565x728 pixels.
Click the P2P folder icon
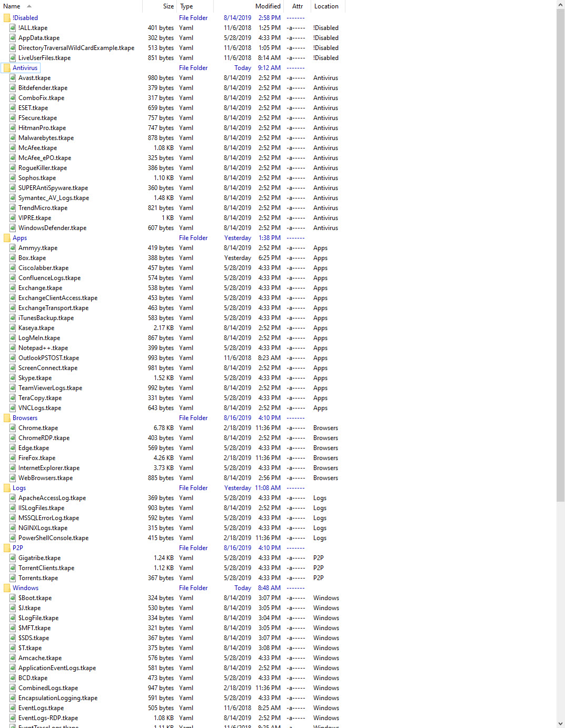(7, 548)
